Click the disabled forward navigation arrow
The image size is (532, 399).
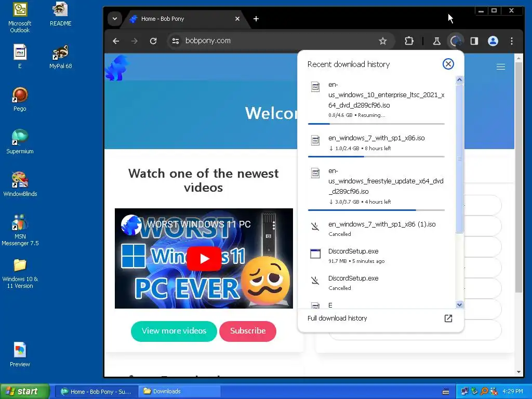coord(135,41)
